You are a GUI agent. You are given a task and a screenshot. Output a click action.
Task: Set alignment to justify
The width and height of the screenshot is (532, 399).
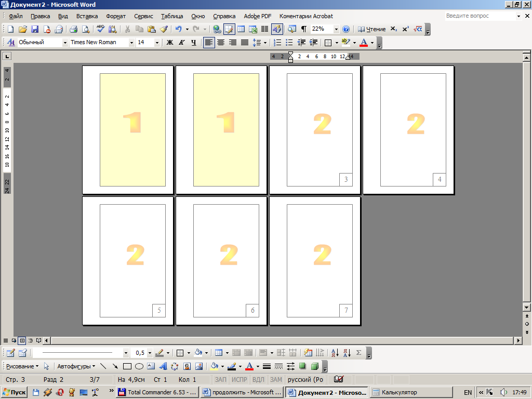point(245,43)
